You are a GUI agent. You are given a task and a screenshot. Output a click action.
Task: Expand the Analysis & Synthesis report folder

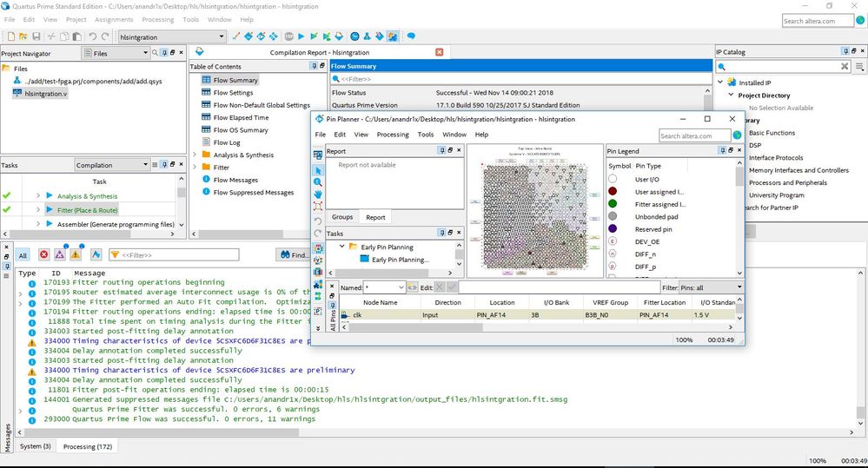[195, 155]
